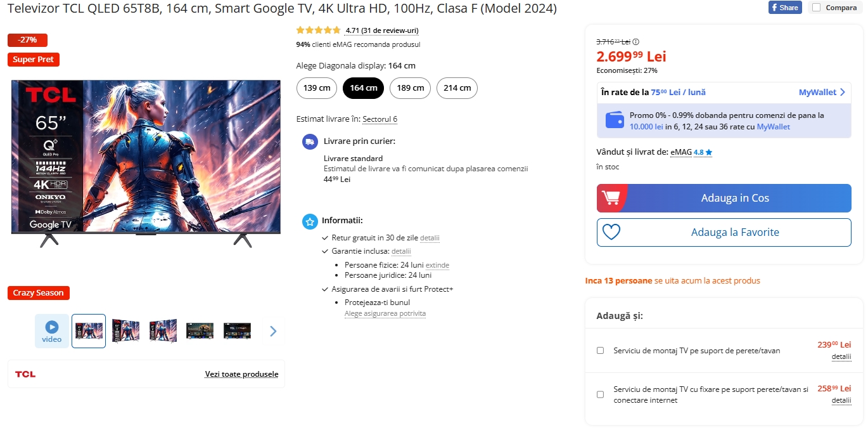The width and height of the screenshot is (868, 430).
Task: Click the blue wallet icon
Action: [615, 120]
